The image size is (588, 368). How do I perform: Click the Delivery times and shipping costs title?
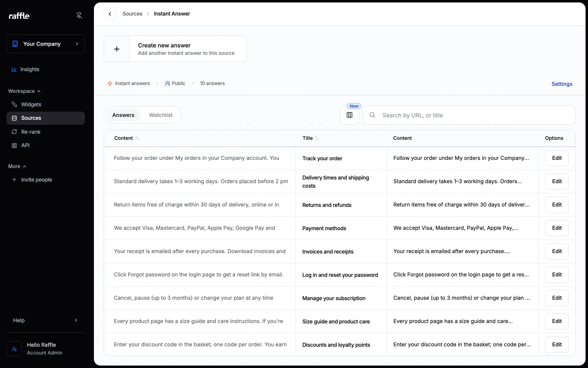point(336,182)
